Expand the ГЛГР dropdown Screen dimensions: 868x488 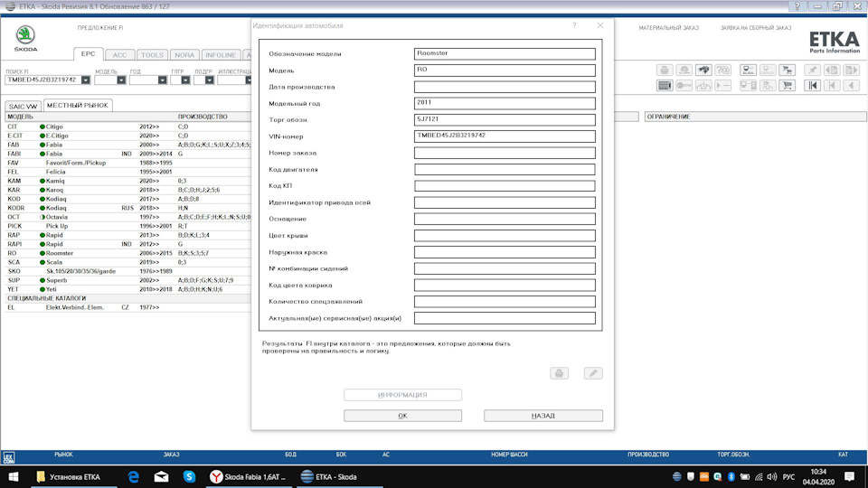(185, 80)
